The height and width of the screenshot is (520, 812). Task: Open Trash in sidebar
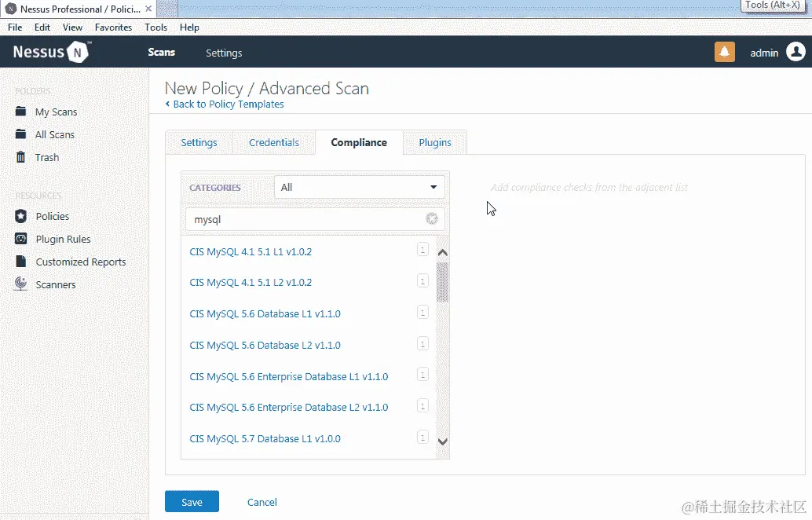(47, 157)
